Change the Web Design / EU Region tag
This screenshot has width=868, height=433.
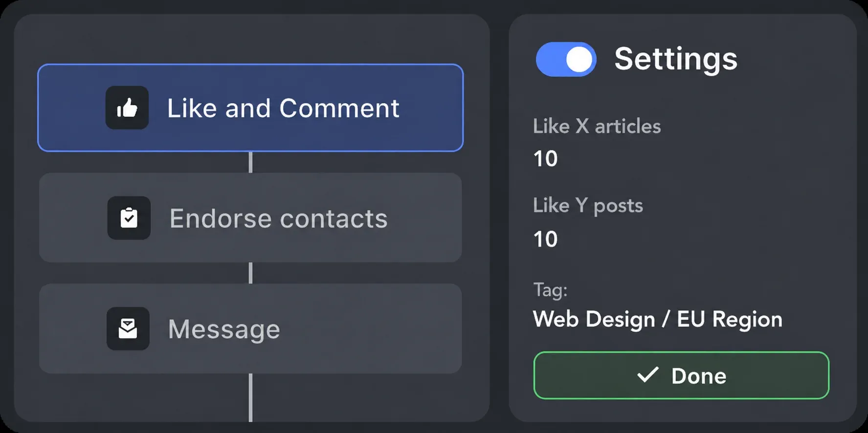(x=658, y=319)
